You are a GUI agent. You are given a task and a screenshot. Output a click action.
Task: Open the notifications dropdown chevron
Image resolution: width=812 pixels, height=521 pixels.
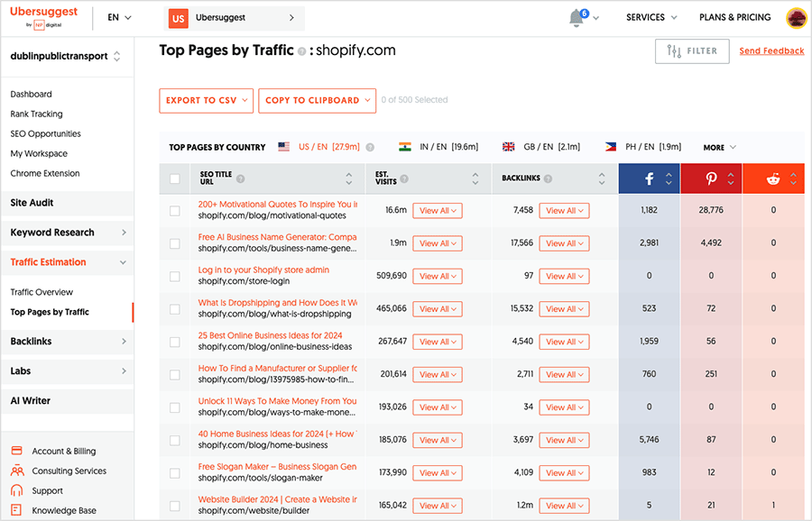pos(596,18)
